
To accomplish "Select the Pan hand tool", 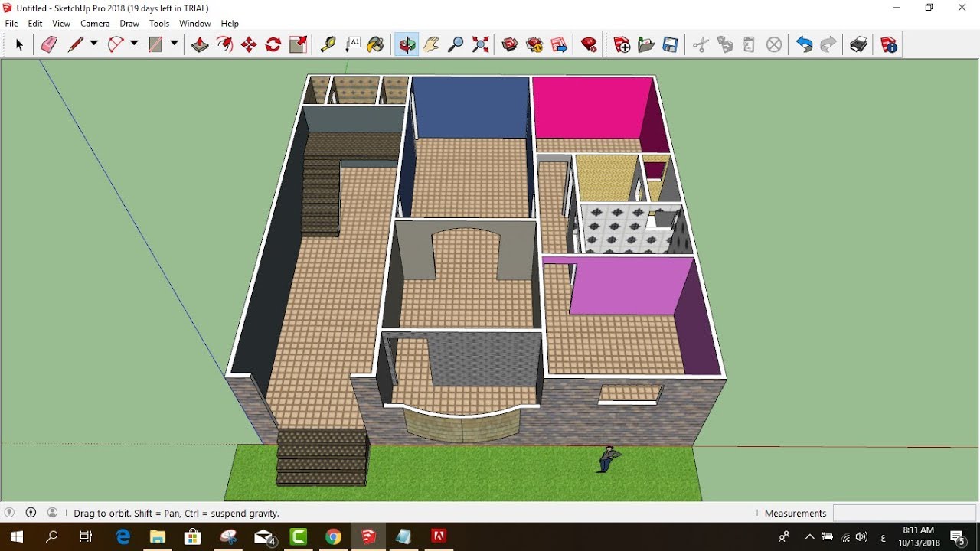I will (431, 45).
